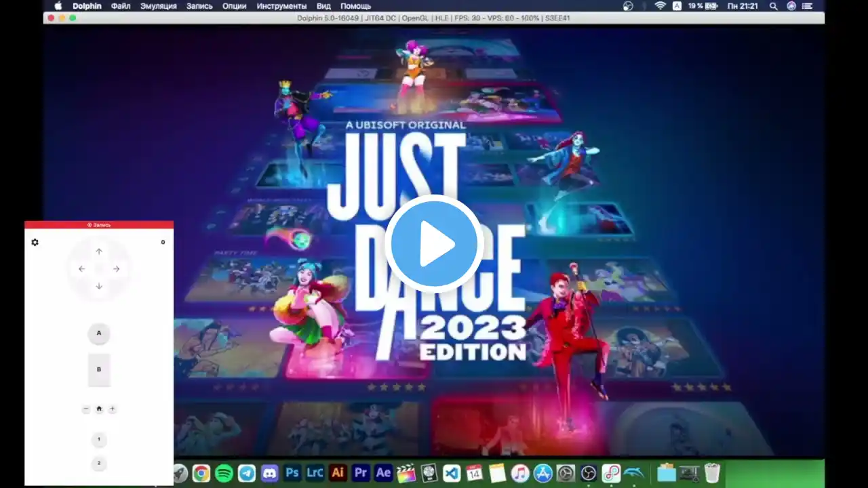Open App Store from the dock
The width and height of the screenshot is (868, 488).
pyautogui.click(x=543, y=473)
